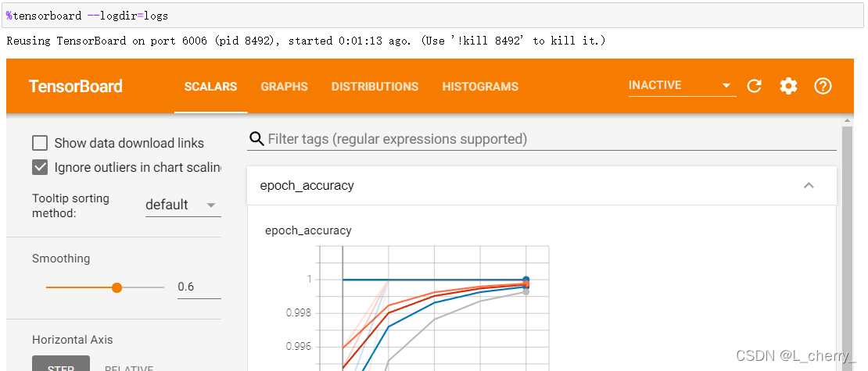Click the smoothing value field showing 0.6

tap(199, 287)
